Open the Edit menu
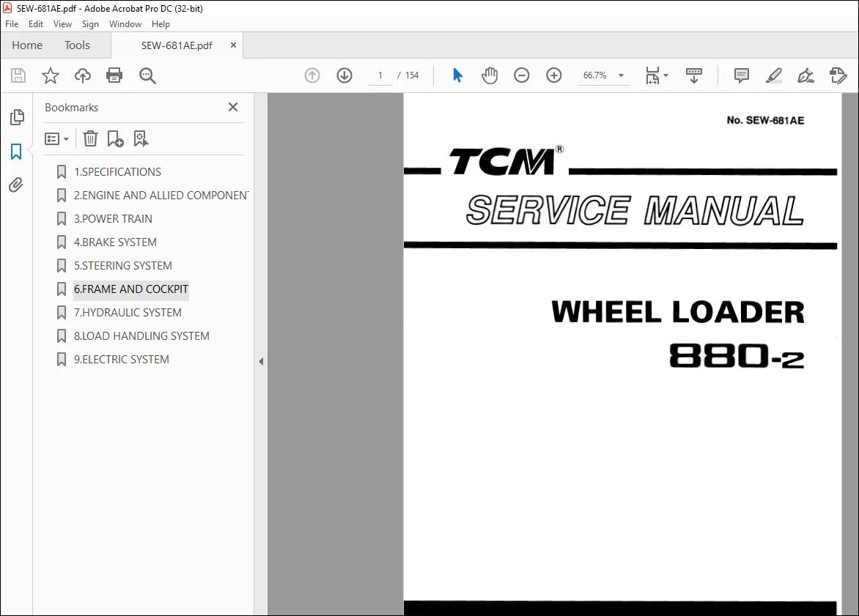 pyautogui.click(x=36, y=24)
